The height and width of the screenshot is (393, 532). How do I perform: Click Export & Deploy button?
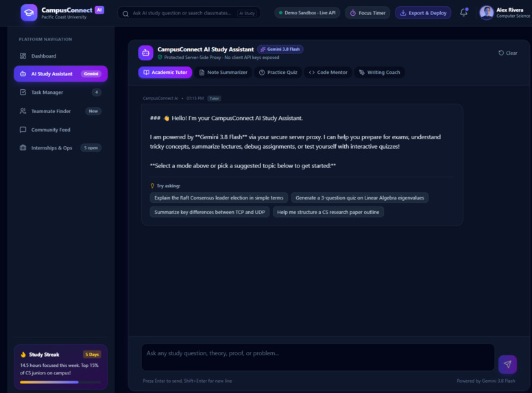pyautogui.click(x=423, y=13)
